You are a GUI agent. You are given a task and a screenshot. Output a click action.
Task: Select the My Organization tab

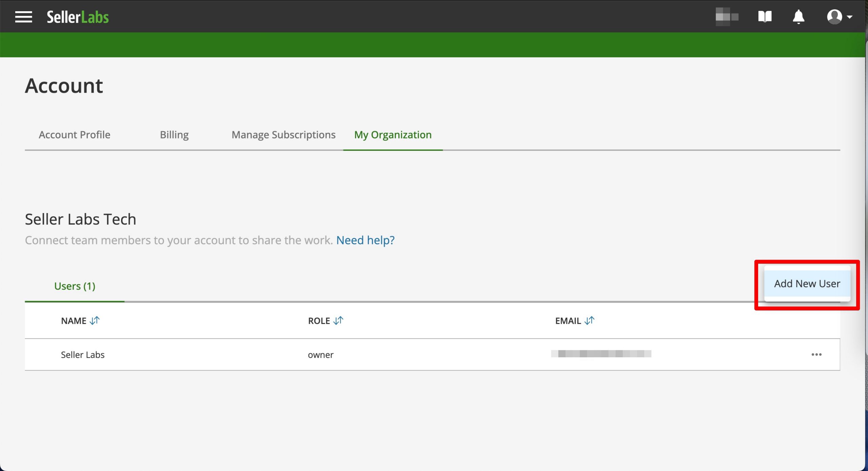(x=393, y=135)
